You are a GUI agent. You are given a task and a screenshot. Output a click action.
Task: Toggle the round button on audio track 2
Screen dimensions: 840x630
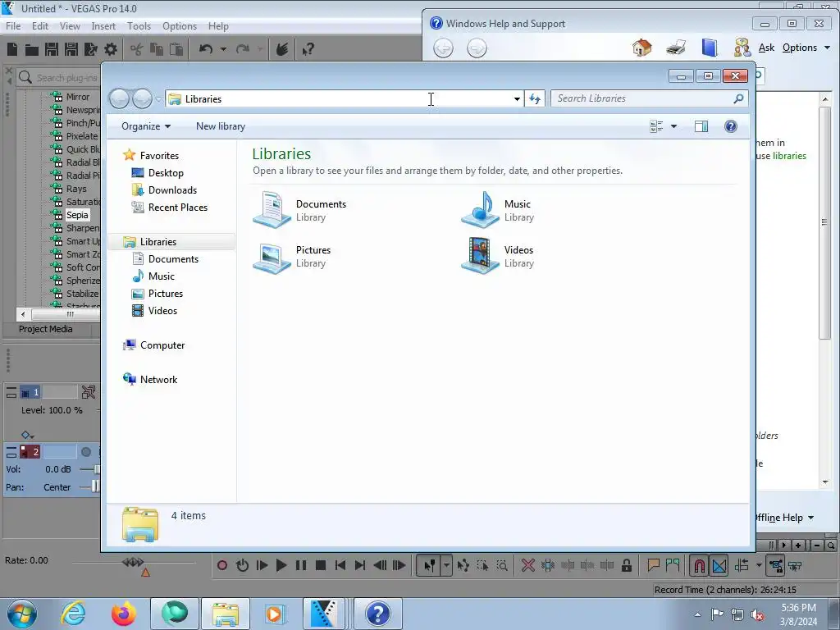tap(85, 452)
